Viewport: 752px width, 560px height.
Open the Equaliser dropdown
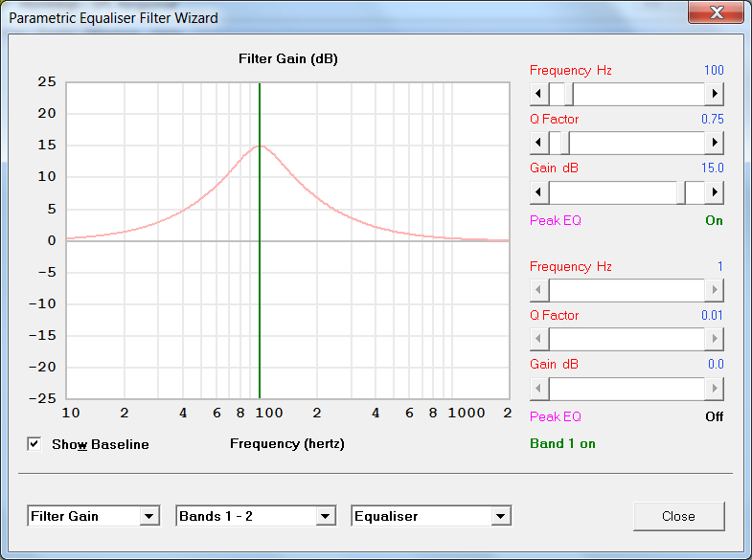point(500,516)
